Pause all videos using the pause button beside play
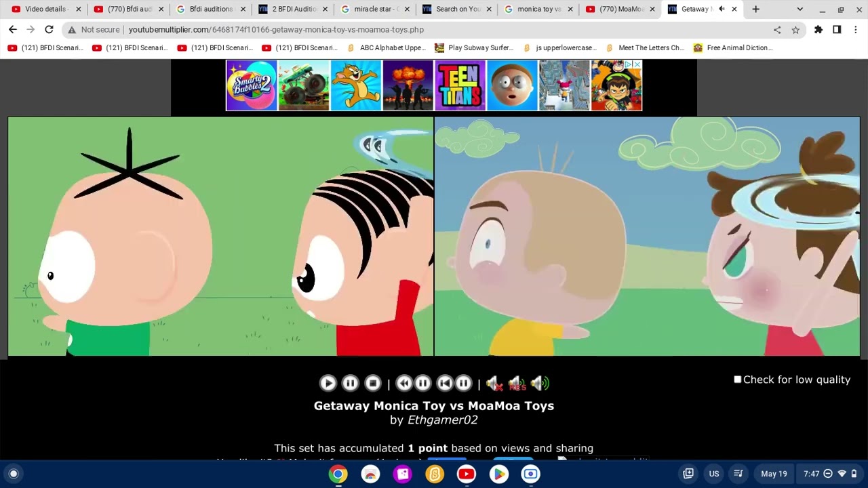This screenshot has height=488, width=868. (350, 384)
